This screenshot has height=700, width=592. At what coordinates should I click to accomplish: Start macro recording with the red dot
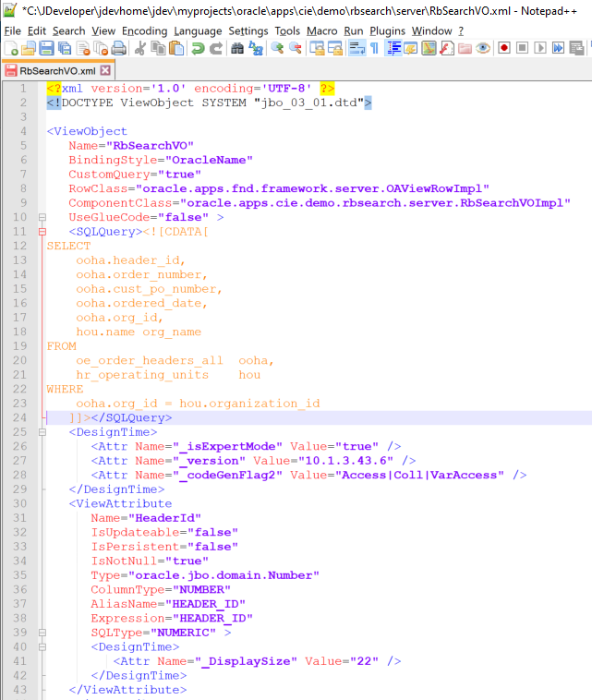504,48
